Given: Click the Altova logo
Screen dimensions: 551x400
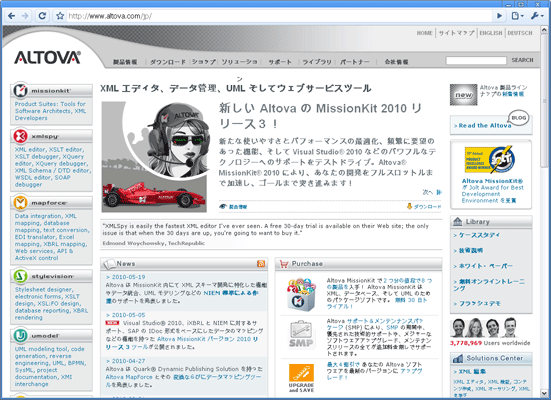Looking at the screenshot, I should tap(47, 57).
